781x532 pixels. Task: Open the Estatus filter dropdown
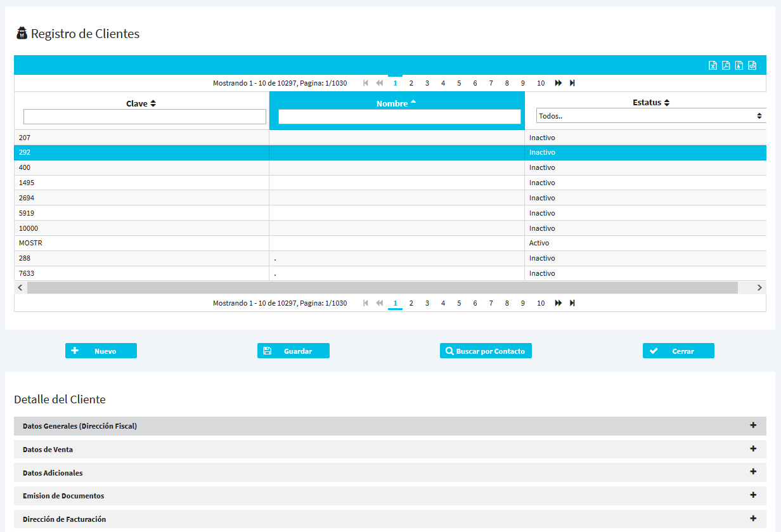pyautogui.click(x=650, y=116)
